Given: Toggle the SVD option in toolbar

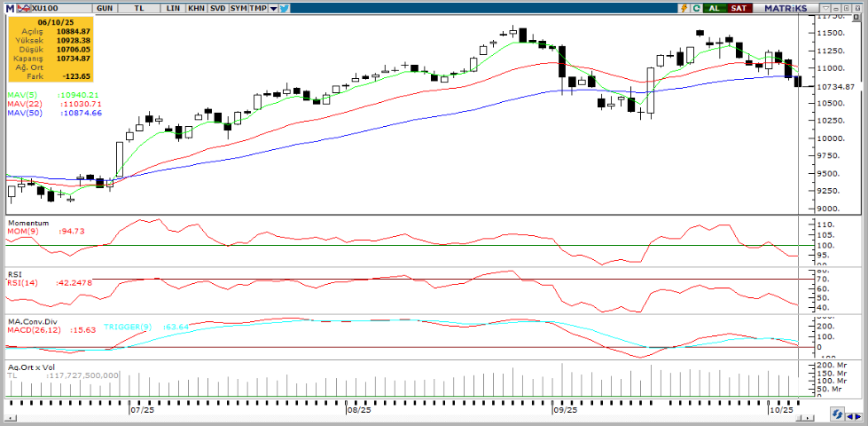Looking at the screenshot, I should (x=217, y=7).
